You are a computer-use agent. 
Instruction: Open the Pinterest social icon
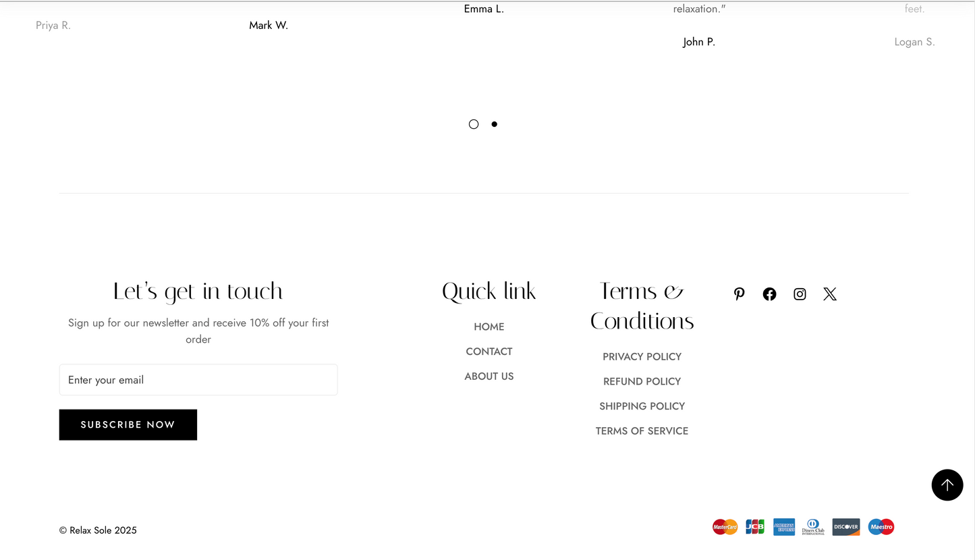click(740, 294)
